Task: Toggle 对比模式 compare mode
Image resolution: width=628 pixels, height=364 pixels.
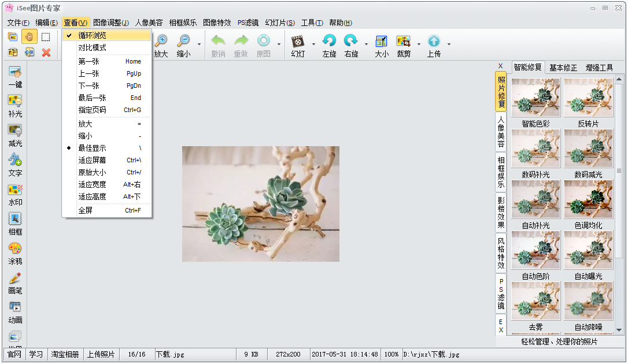Action: tap(107, 47)
